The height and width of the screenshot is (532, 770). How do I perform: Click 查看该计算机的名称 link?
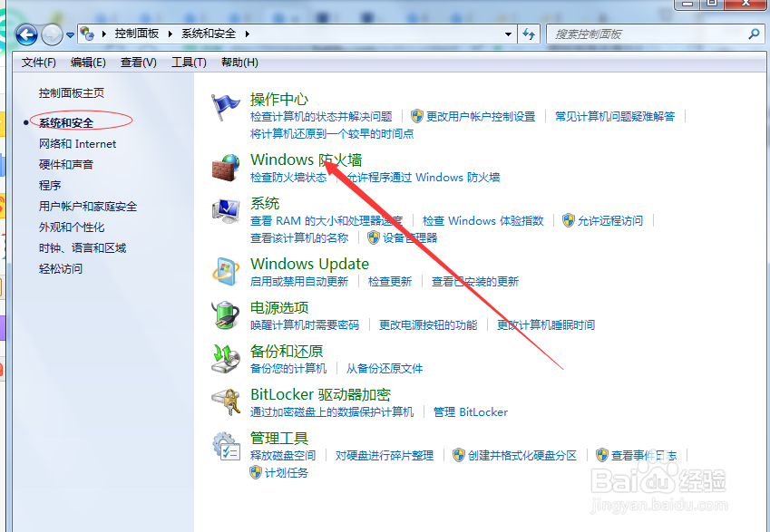pos(299,238)
